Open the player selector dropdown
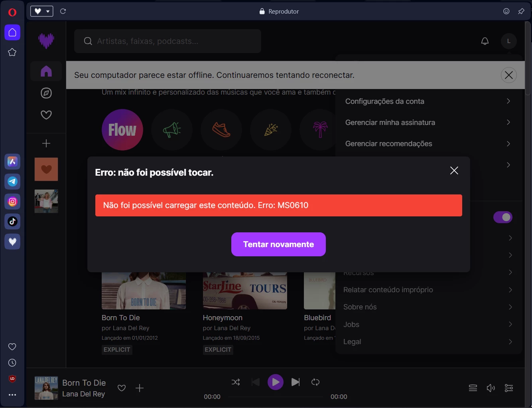The image size is (532, 408). pos(42,11)
